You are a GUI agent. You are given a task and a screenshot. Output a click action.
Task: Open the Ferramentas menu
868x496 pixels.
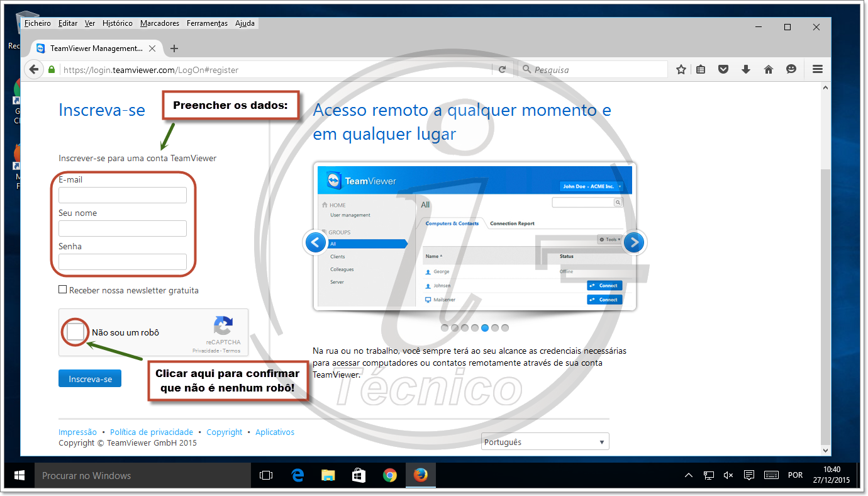207,23
